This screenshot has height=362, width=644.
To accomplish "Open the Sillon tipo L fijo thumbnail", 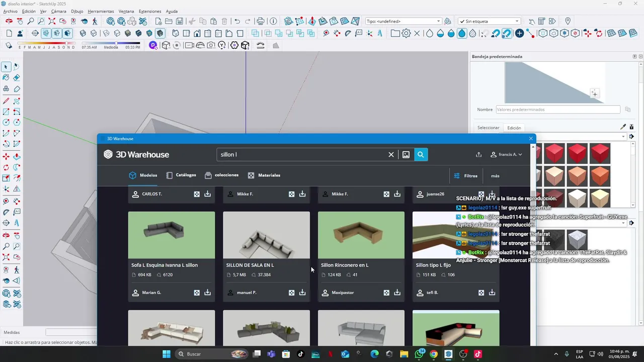I will [456, 235].
